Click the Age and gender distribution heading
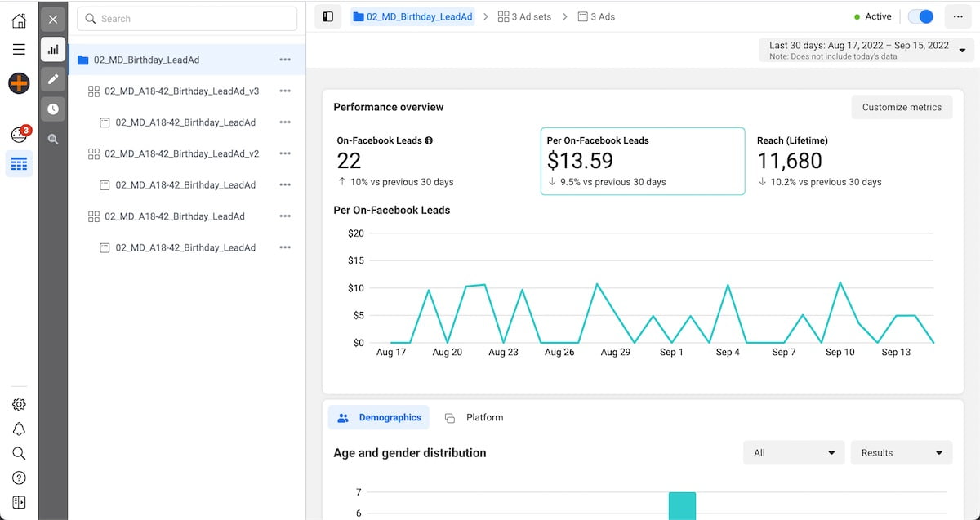980x520 pixels. click(x=410, y=453)
